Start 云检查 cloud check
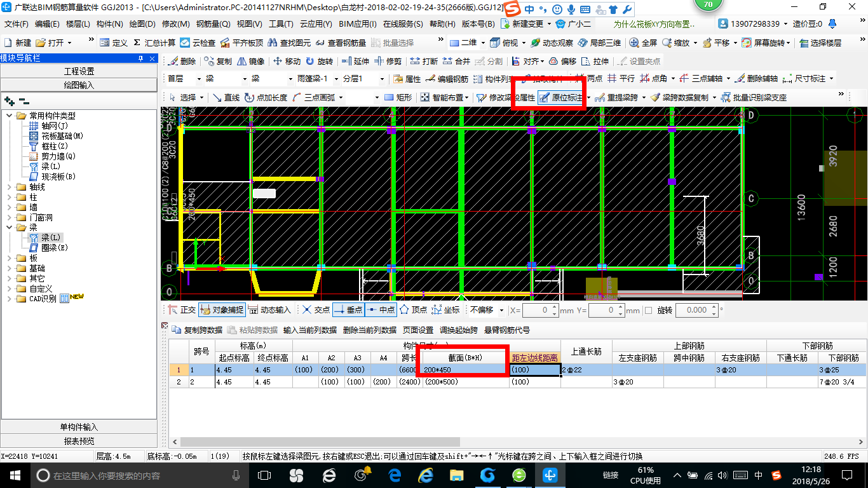The width and height of the screenshot is (868, 488). pos(198,43)
